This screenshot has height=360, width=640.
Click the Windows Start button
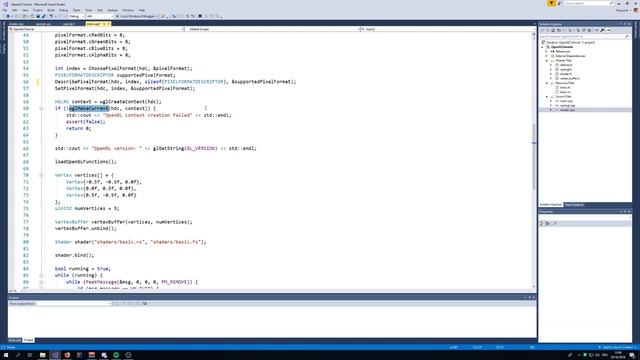pos(6,355)
